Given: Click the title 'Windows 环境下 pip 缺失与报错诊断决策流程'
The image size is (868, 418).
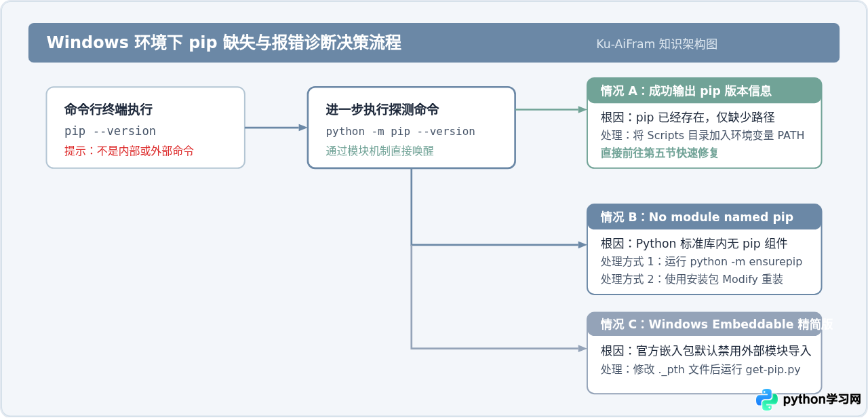Looking at the screenshot, I should coord(224,43).
